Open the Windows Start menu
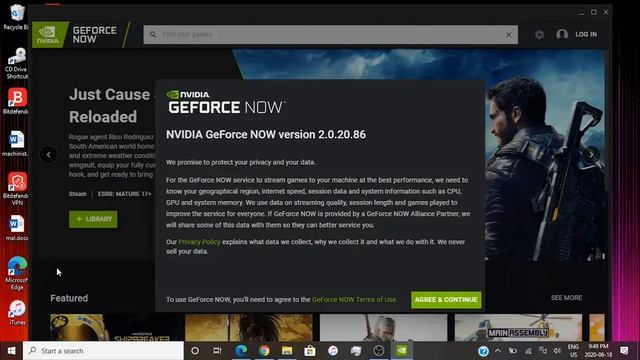The image size is (640, 360). (x=11, y=351)
